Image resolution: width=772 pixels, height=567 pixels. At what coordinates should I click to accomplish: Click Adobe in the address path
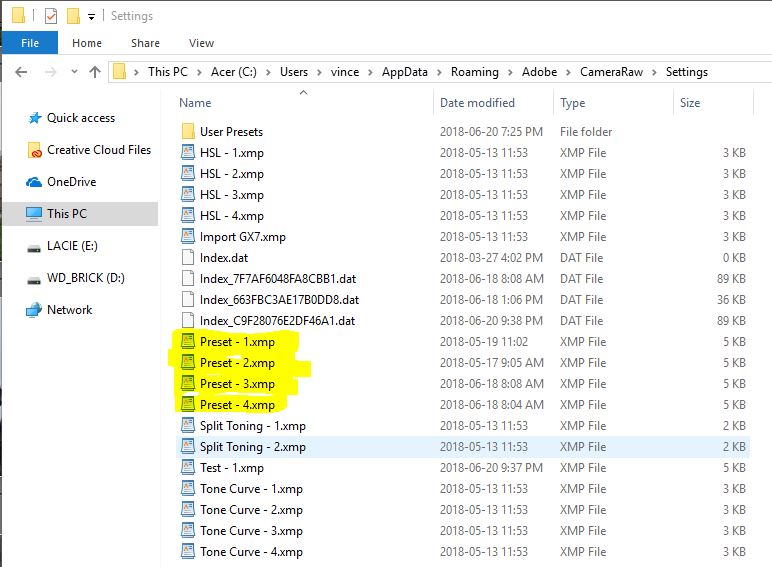[x=539, y=72]
